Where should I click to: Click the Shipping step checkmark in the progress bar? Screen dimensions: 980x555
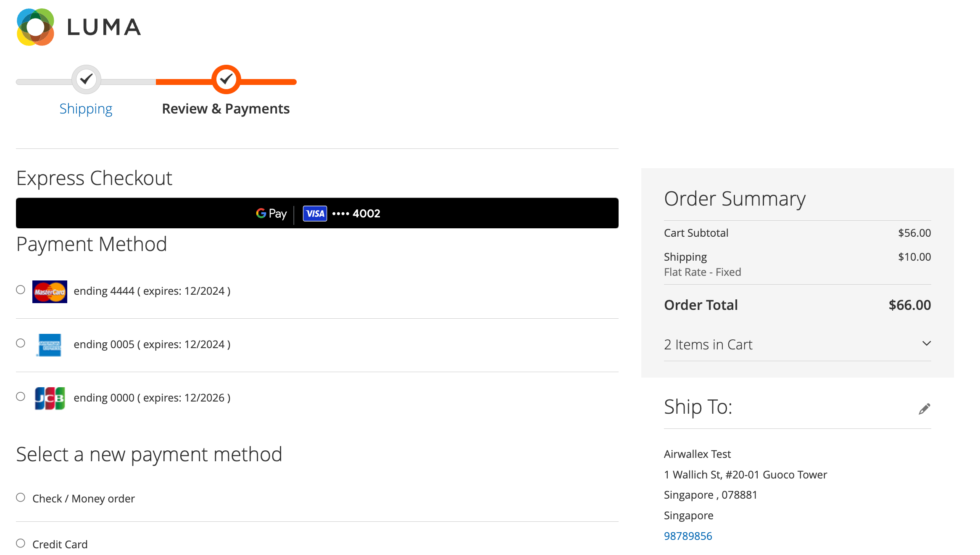[x=86, y=79]
